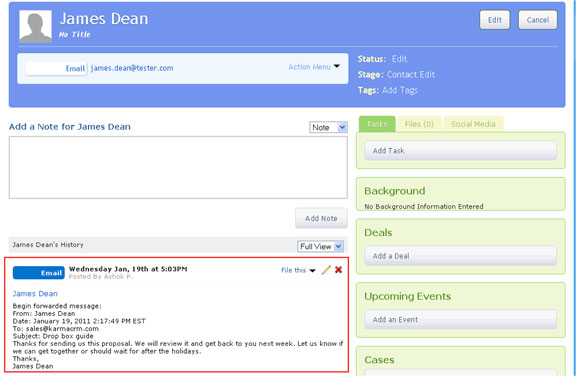This screenshot has height=376, width=576.
Task: Switch to the Files (0) tab
Action: (x=419, y=124)
